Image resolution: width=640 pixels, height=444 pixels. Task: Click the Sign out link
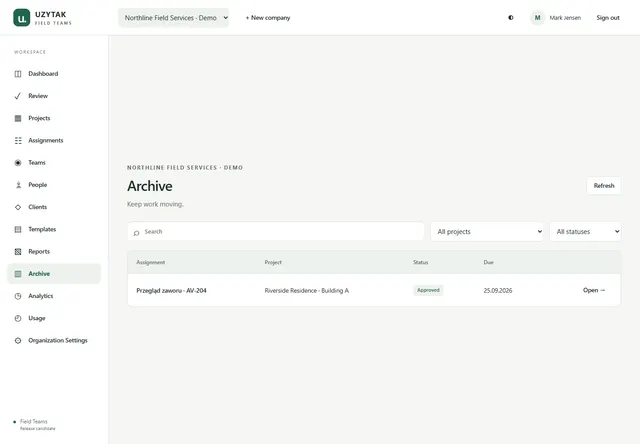pos(608,18)
